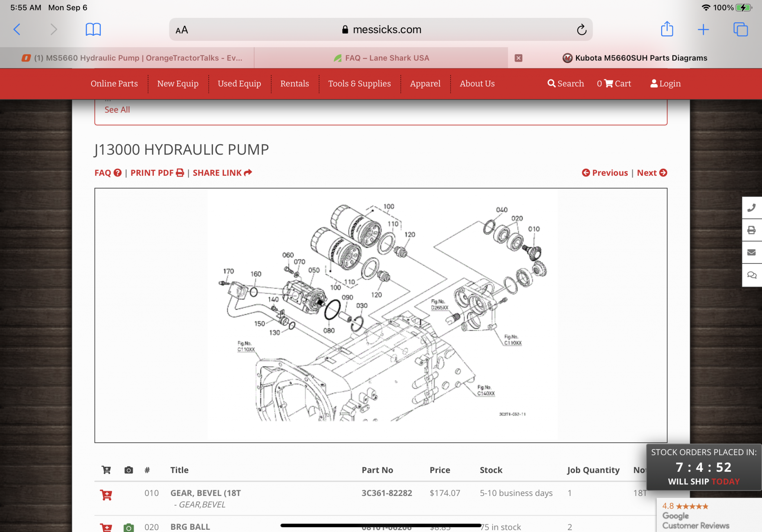
Task: Select Kubota M5660SUH Parts Diagrams tab
Action: pos(635,58)
